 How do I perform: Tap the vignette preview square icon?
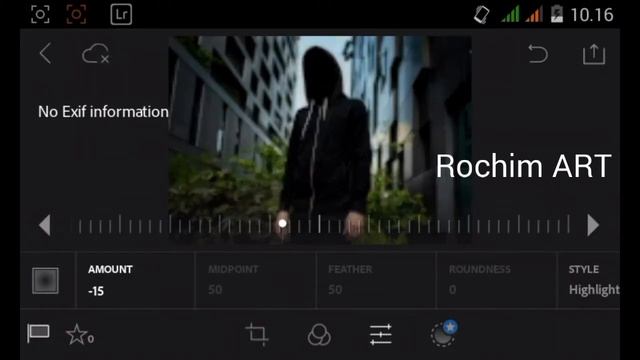point(45,280)
